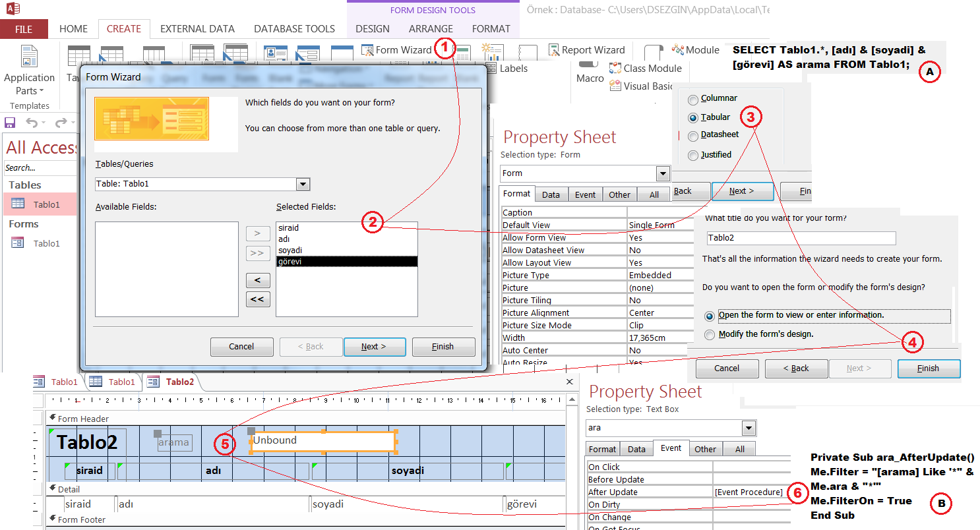
Task: Click the Form Wizard ribbon icon
Action: pos(368,50)
